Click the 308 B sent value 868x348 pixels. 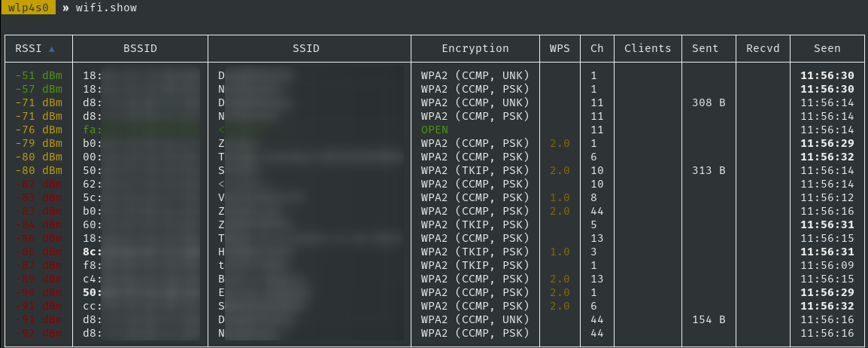point(709,102)
